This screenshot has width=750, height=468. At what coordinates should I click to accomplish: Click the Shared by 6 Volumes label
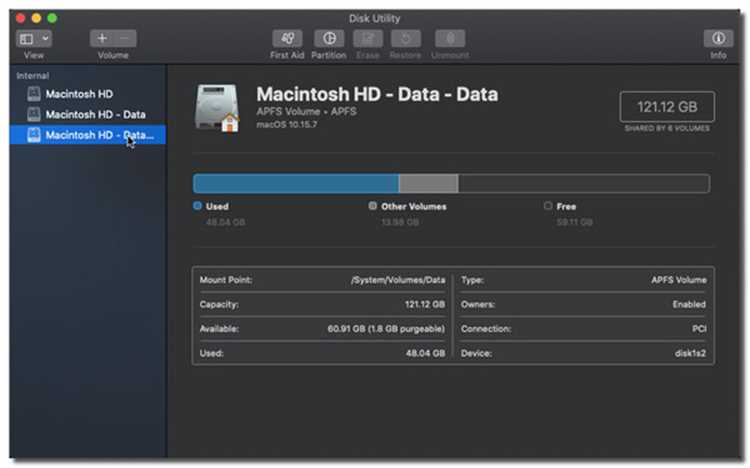click(667, 128)
